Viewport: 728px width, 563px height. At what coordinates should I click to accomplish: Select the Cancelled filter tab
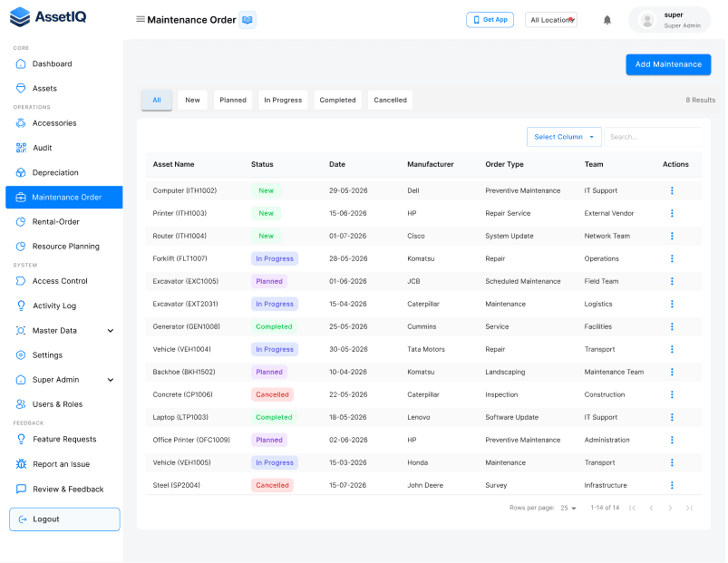[x=390, y=100]
